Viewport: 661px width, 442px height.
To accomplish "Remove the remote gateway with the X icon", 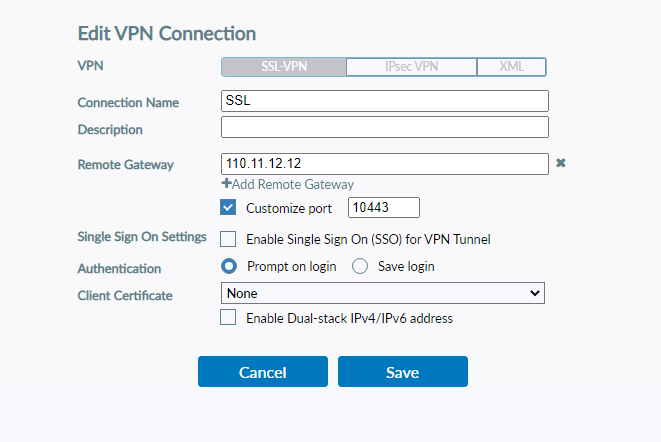I will pyautogui.click(x=561, y=163).
